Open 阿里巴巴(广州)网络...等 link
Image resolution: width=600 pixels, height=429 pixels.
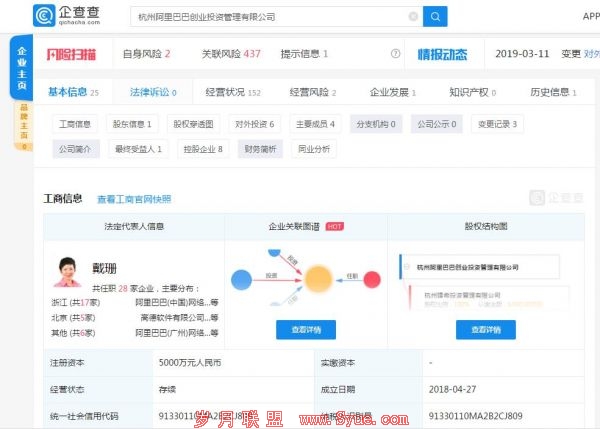point(177,333)
